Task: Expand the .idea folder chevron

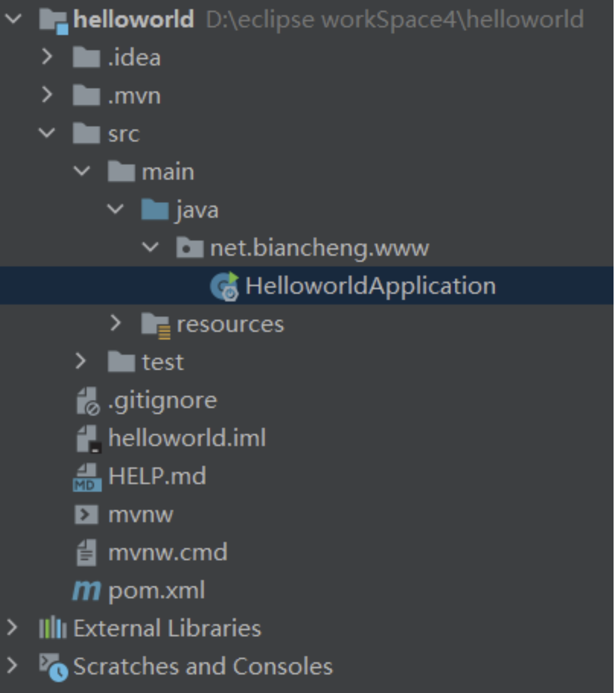Action: point(47,57)
